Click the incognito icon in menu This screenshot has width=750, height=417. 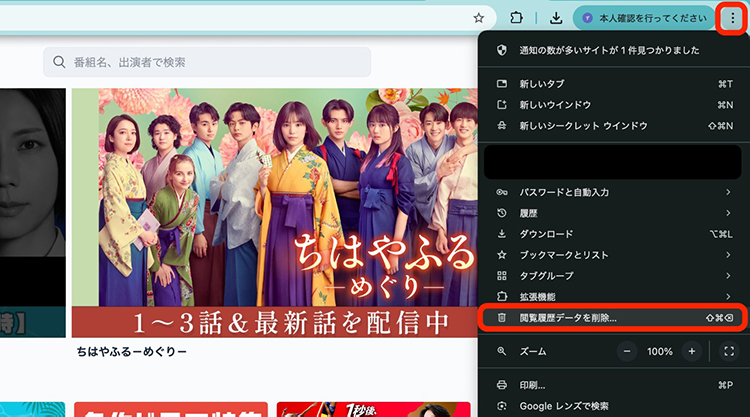[501, 126]
